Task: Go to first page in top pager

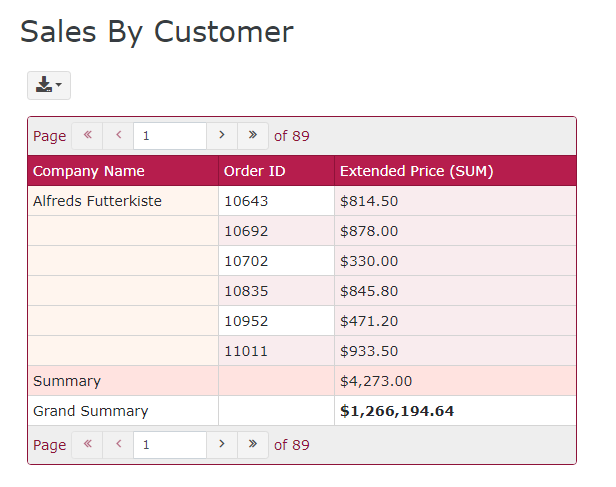Action: [x=87, y=136]
